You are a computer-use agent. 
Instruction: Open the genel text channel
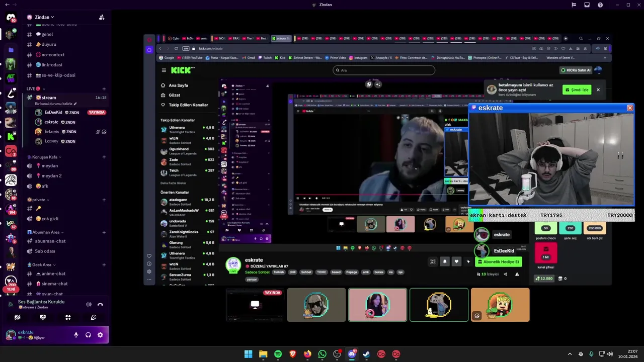66,34
